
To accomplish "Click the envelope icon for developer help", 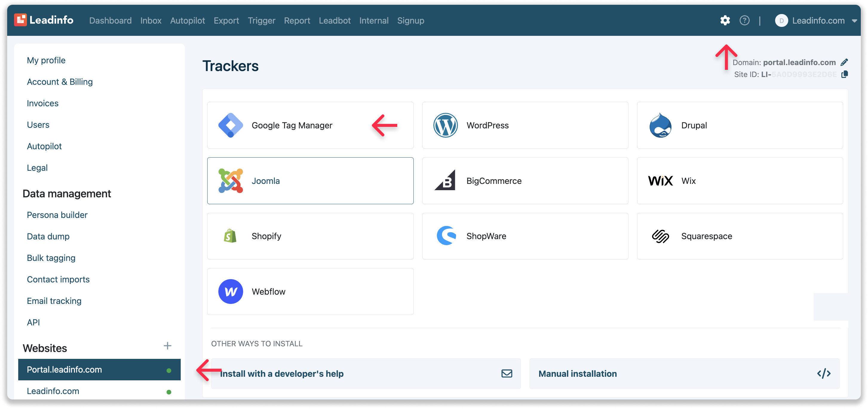I will pos(507,373).
